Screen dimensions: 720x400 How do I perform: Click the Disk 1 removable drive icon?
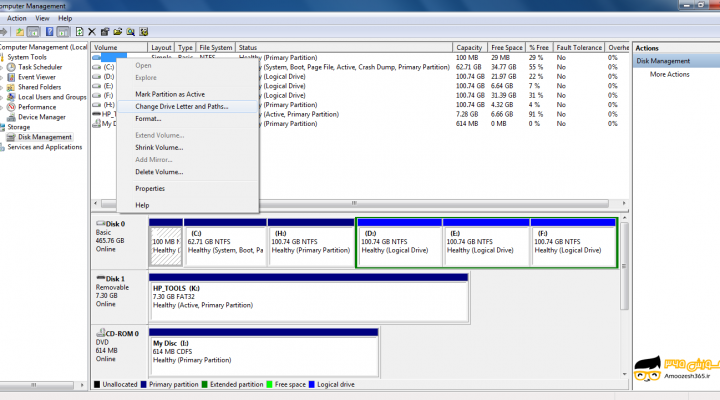pyautogui.click(x=100, y=278)
